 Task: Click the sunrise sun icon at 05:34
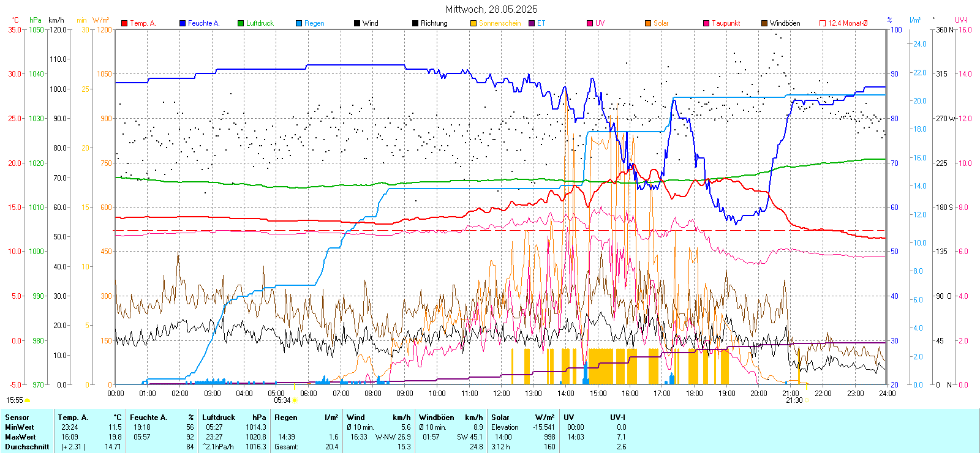(295, 400)
